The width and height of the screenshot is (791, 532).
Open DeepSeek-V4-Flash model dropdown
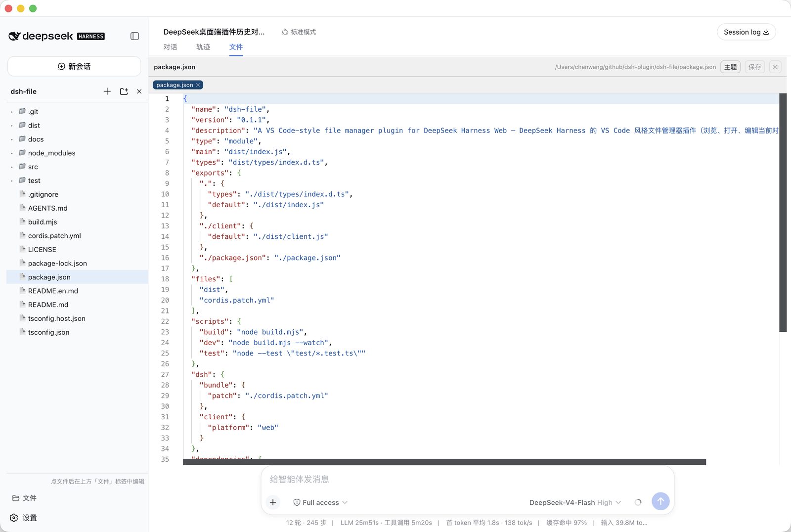pyautogui.click(x=575, y=502)
